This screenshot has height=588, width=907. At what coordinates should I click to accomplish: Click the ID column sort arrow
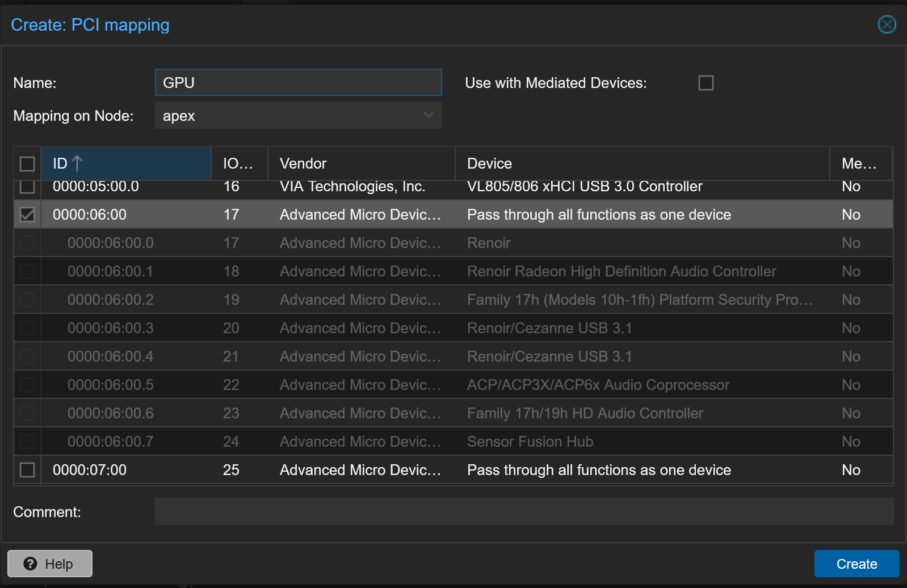coord(78,163)
